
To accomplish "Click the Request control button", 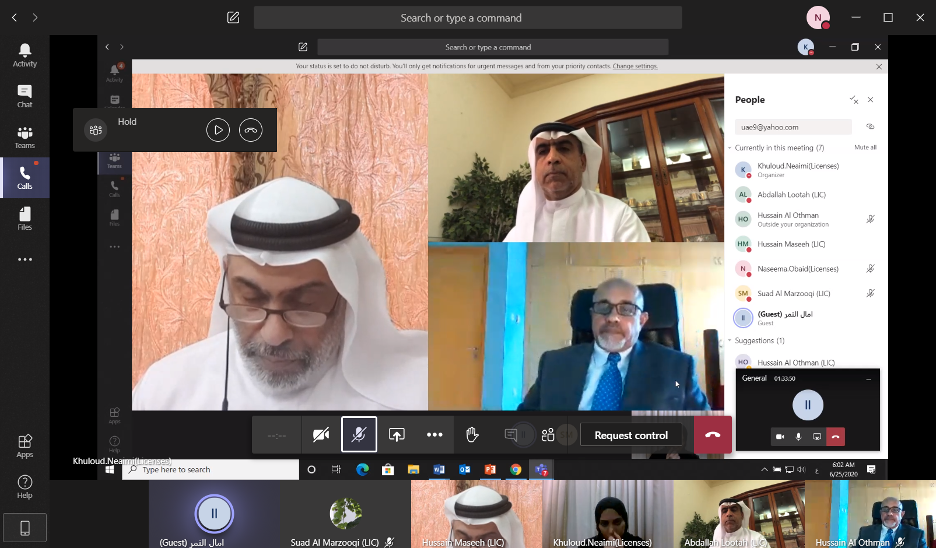I will click(x=631, y=435).
